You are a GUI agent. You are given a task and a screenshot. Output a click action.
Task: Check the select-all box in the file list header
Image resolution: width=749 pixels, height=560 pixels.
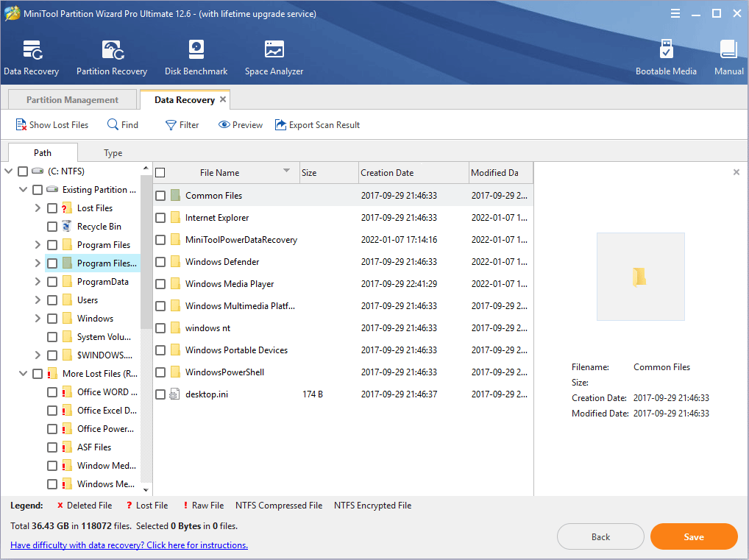tap(160, 172)
